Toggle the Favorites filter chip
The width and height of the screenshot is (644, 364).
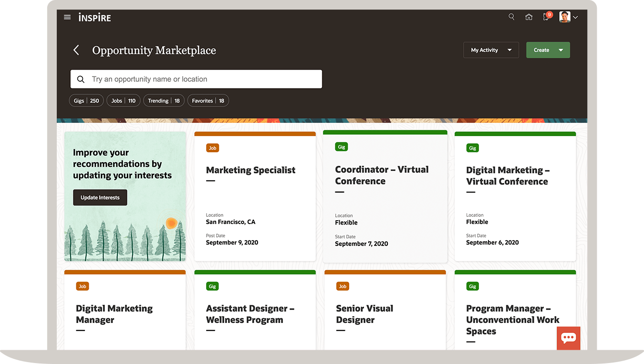208,100
